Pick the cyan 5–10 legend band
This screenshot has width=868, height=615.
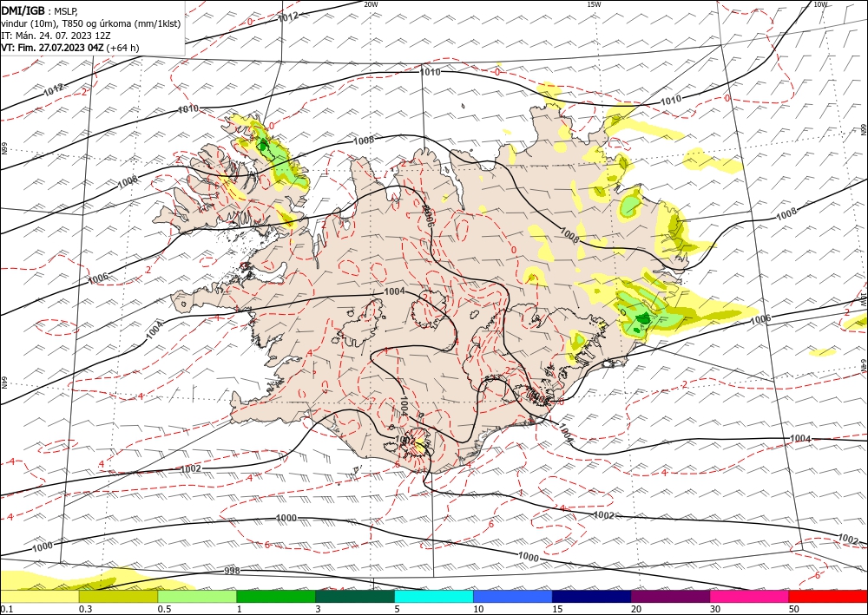point(434,596)
